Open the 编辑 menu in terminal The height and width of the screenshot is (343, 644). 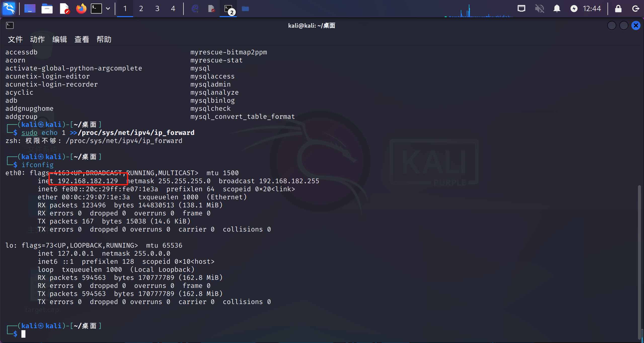[59, 39]
